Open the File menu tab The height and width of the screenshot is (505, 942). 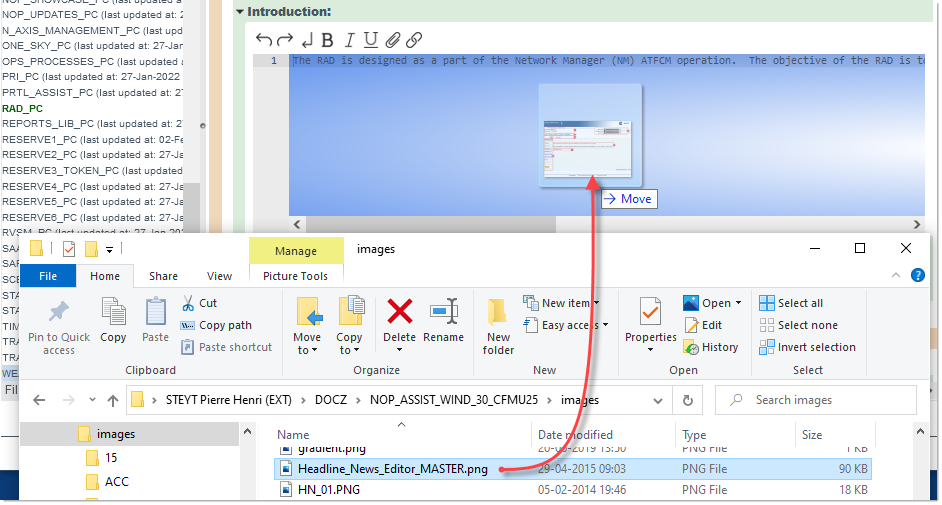tap(47, 276)
